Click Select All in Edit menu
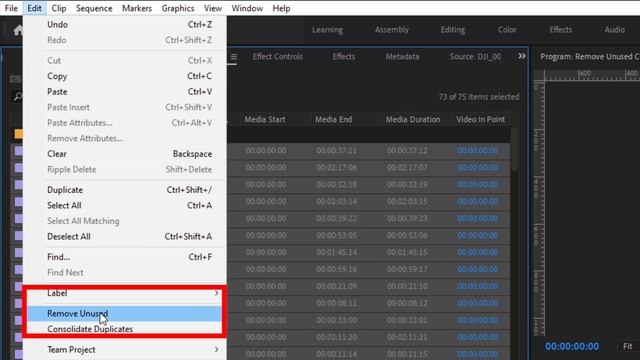The height and width of the screenshot is (360, 640). [124, 205]
